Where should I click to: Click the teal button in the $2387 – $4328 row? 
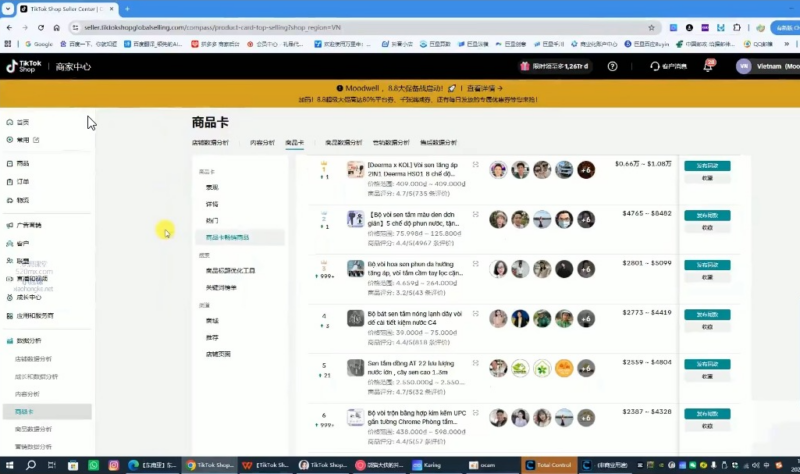coord(707,413)
